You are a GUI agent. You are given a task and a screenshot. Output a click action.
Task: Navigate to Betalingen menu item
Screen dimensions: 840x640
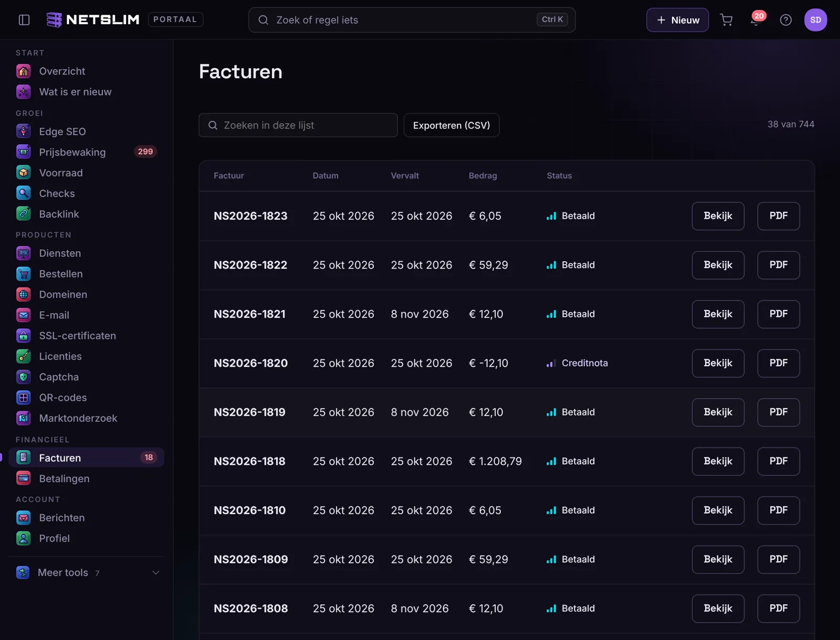pyautogui.click(x=87, y=478)
